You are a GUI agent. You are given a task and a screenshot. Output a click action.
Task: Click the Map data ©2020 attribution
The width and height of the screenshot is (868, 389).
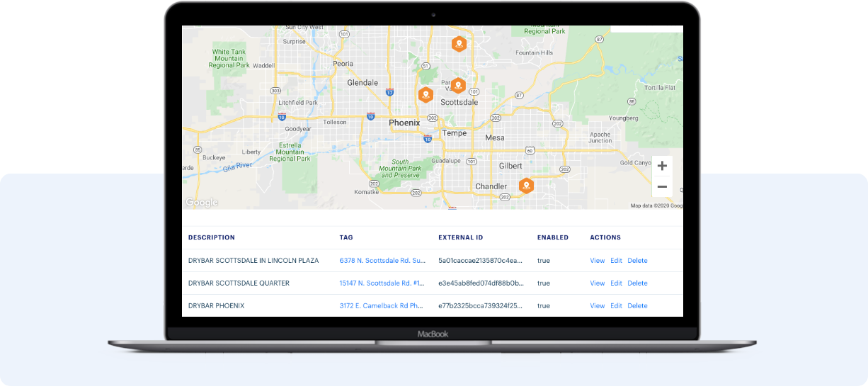[x=656, y=205]
